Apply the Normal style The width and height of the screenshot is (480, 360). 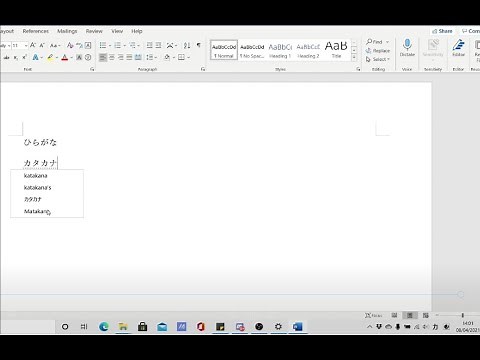click(x=224, y=50)
